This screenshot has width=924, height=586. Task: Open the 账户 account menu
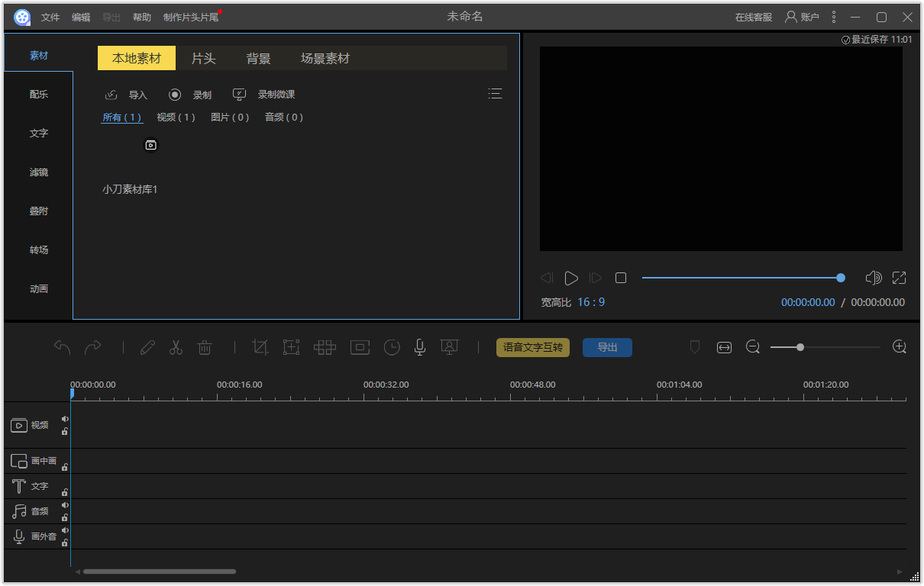point(802,17)
